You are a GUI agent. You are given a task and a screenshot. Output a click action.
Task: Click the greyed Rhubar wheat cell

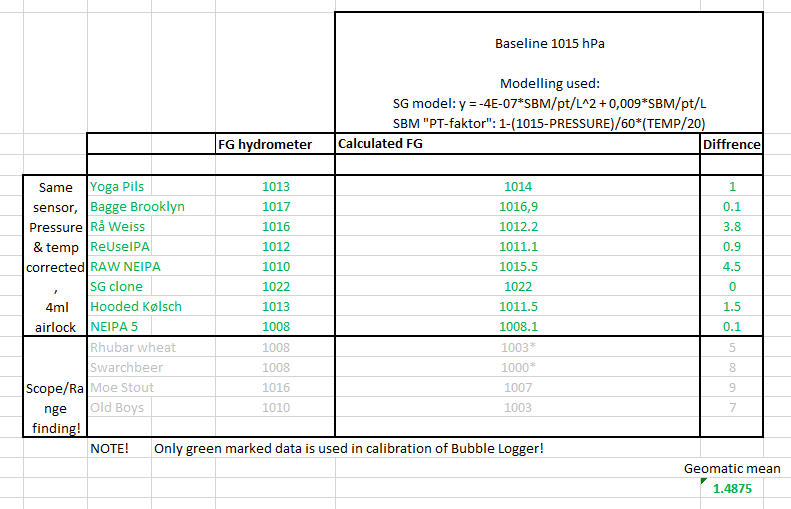click(x=133, y=347)
